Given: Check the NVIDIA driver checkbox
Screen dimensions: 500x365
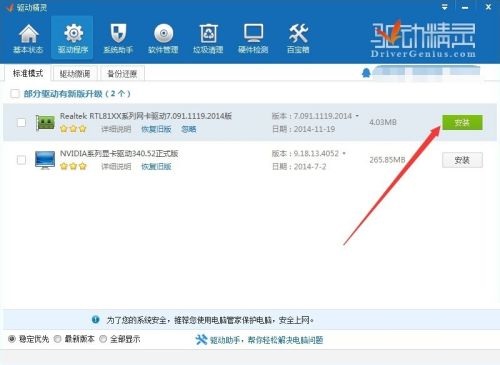Looking at the screenshot, I should point(21,160).
